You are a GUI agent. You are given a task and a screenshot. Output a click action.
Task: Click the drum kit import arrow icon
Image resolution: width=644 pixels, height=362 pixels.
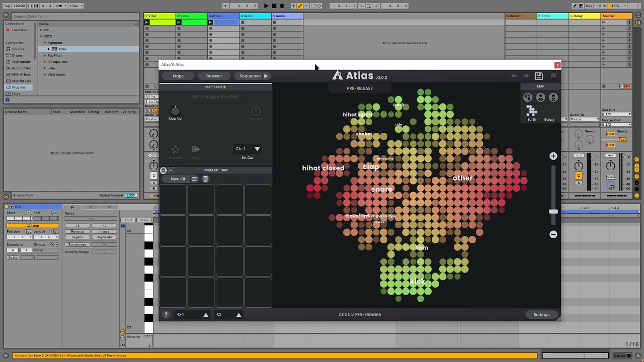tap(171, 170)
